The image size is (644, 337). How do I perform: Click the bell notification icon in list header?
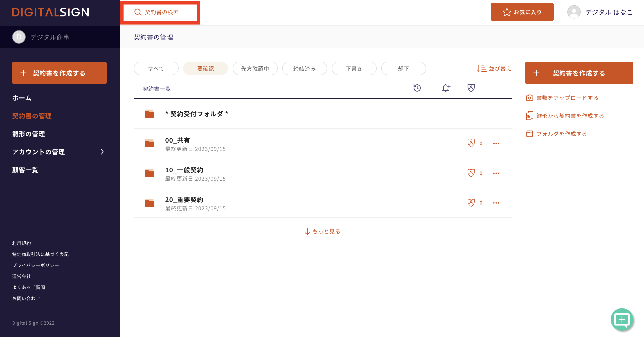(446, 88)
